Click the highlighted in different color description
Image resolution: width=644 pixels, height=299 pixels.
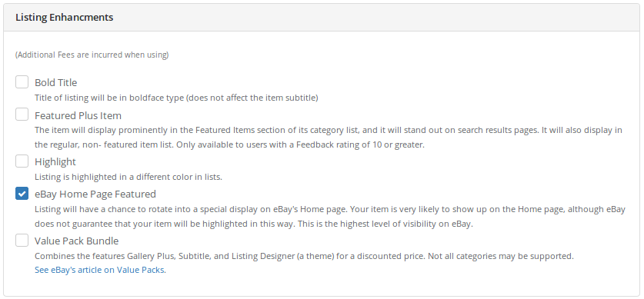pos(128,178)
